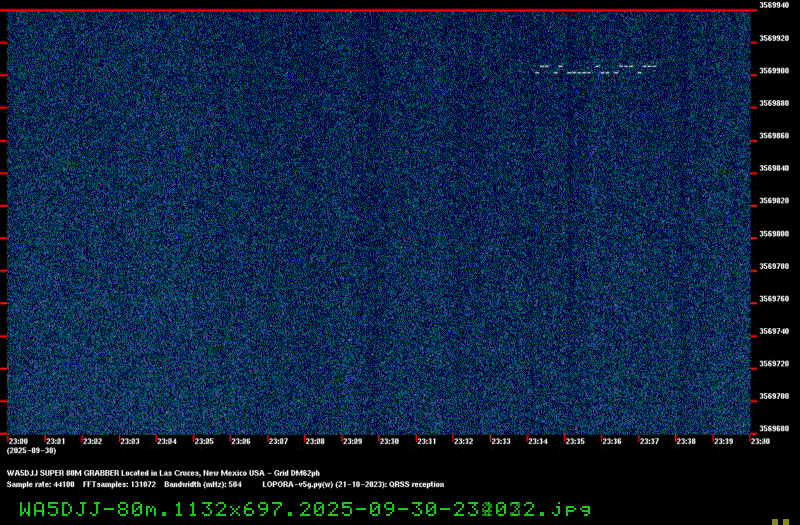This screenshot has width=800, height=525.
Task: Pick the 23:17 time tick label
Action: pos(649,441)
